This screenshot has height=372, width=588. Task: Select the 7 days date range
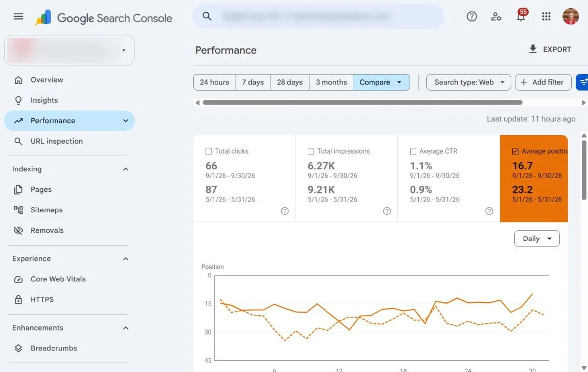(253, 82)
